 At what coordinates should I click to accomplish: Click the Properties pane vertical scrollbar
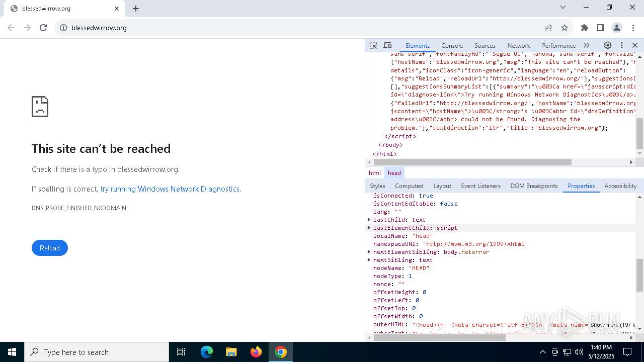[640, 275]
